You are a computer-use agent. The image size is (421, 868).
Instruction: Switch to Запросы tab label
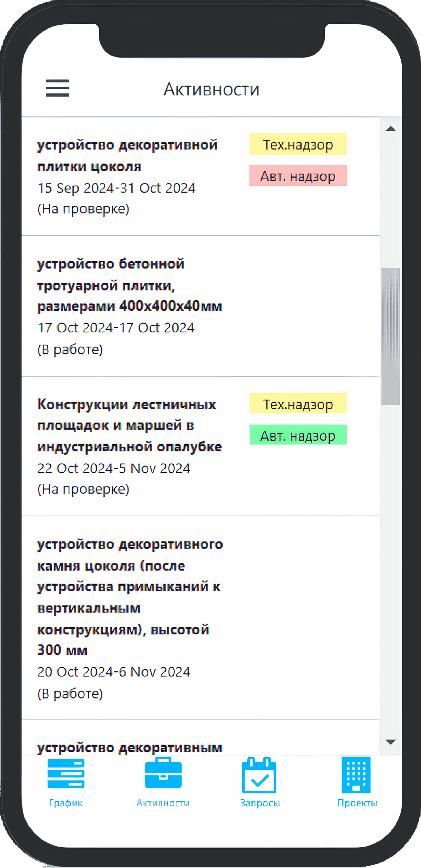point(260,803)
